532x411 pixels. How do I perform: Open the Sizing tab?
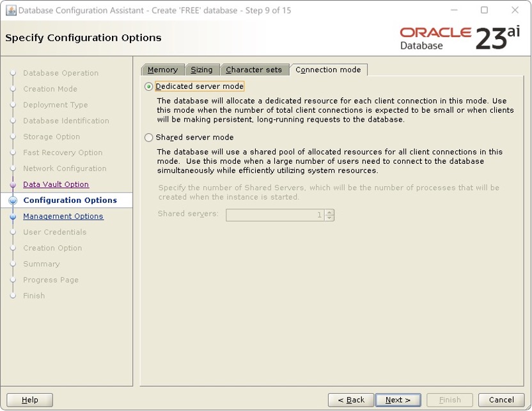(x=202, y=70)
